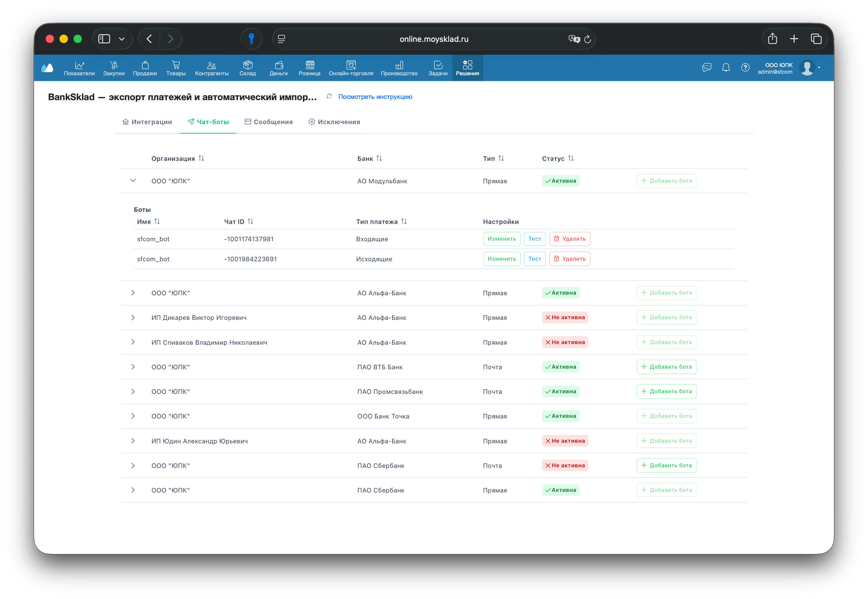The image size is (868, 599).
Task: Open the Сообщения tab
Action: pos(268,122)
